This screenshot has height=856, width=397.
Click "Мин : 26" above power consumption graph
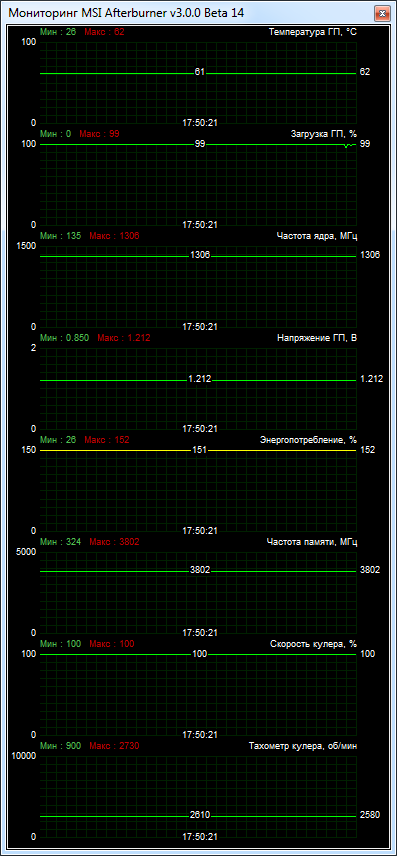pos(58,440)
